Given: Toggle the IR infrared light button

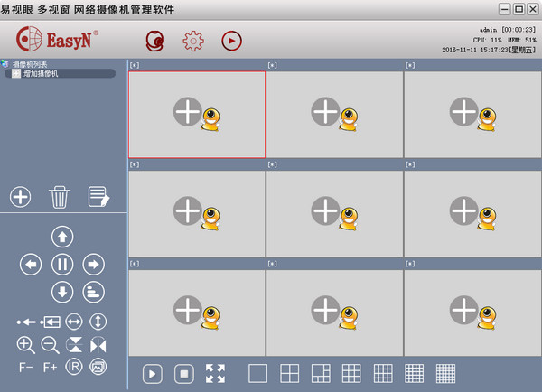Looking at the screenshot, I should [74, 367].
